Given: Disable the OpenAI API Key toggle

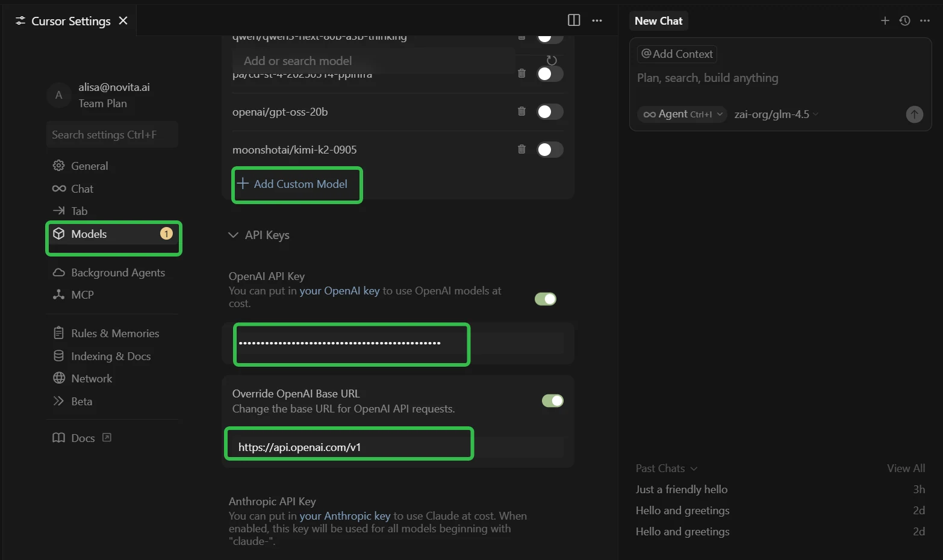Looking at the screenshot, I should point(546,299).
